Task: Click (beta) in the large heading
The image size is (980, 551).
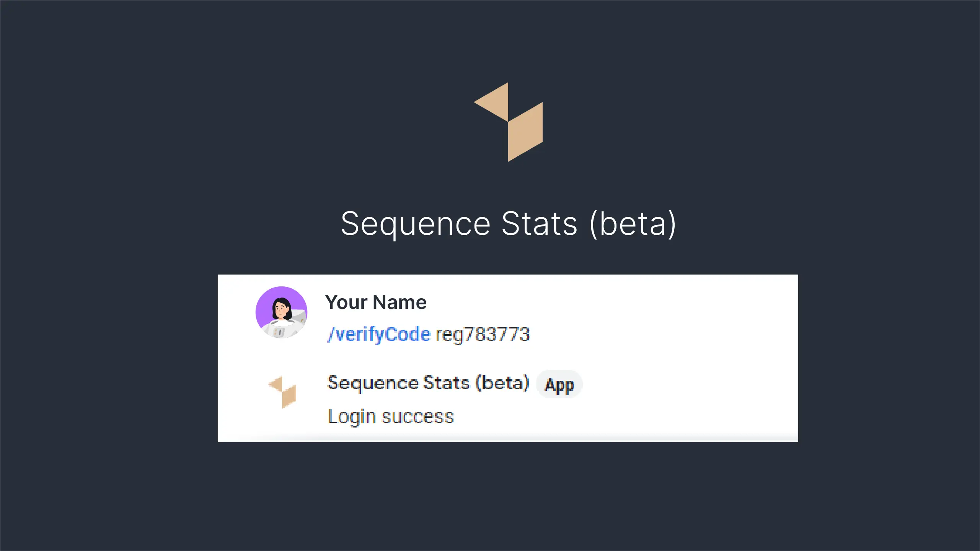Action: tap(633, 224)
